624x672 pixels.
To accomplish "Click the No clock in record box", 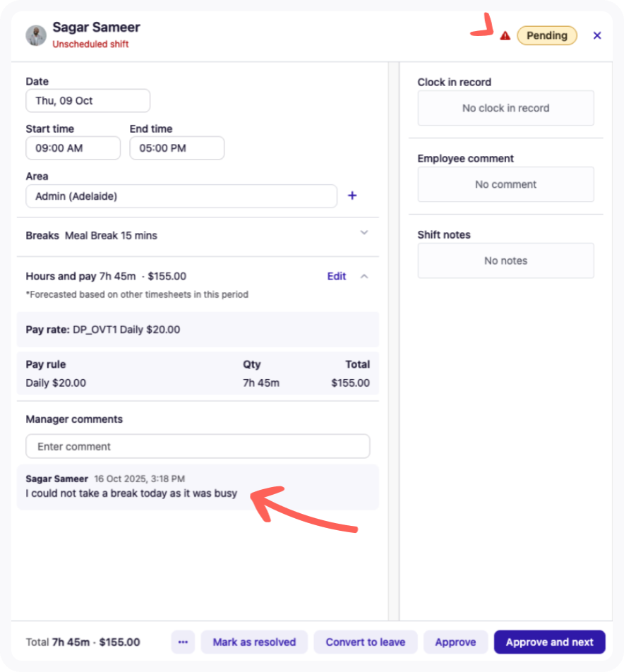I will 505,108.
